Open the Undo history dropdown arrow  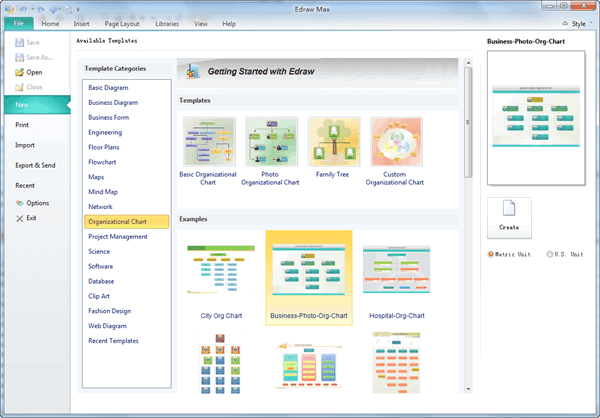coord(32,9)
